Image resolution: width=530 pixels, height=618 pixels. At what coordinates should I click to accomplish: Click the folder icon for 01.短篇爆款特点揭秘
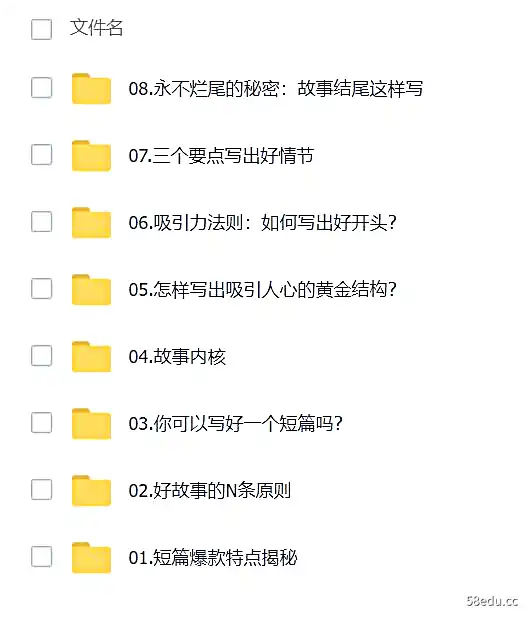pyautogui.click(x=91, y=558)
